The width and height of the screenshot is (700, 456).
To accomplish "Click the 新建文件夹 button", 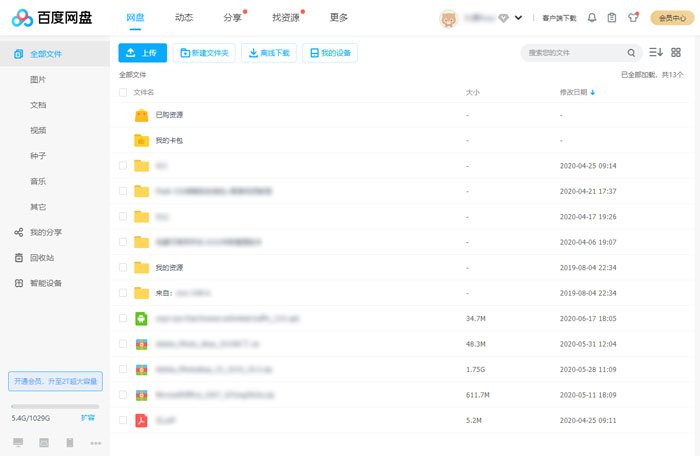I will pos(204,53).
